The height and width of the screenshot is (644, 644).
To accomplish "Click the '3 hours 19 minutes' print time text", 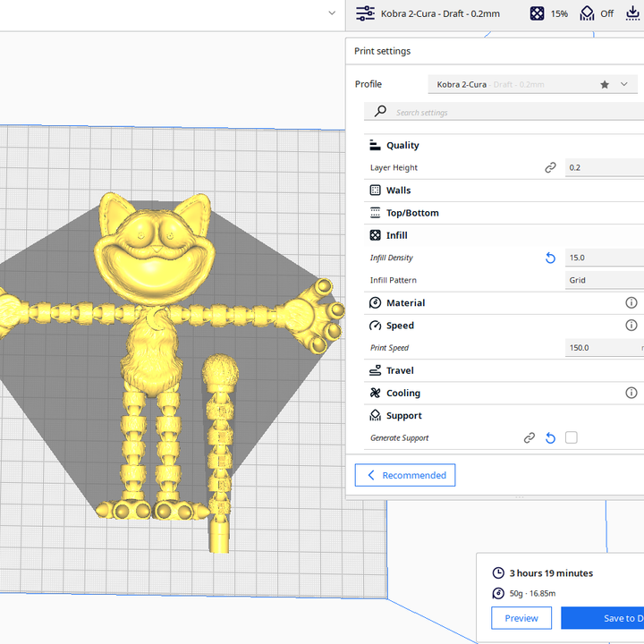I will (x=551, y=573).
